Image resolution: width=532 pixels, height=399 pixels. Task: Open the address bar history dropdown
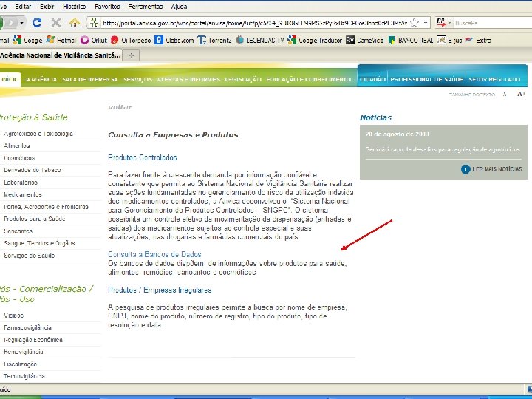click(x=426, y=23)
